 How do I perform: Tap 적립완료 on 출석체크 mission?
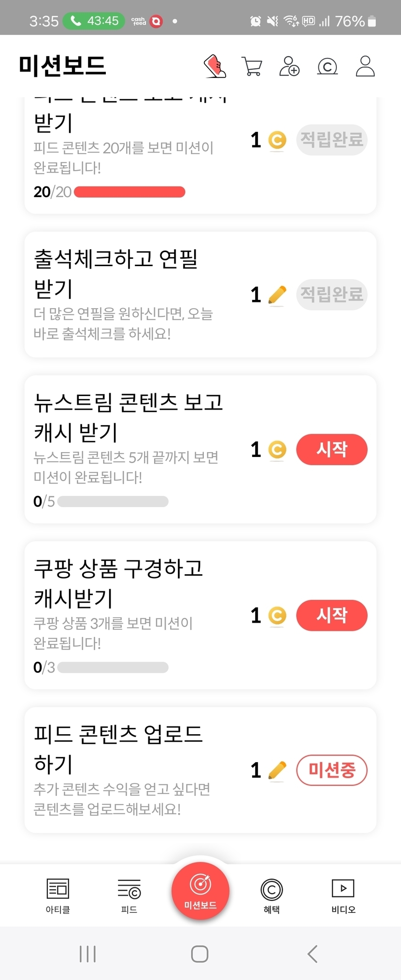coord(331,295)
